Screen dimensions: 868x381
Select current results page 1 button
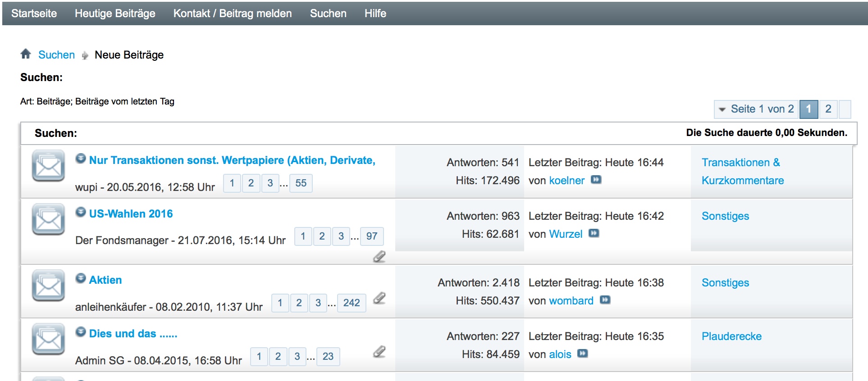[x=809, y=109]
